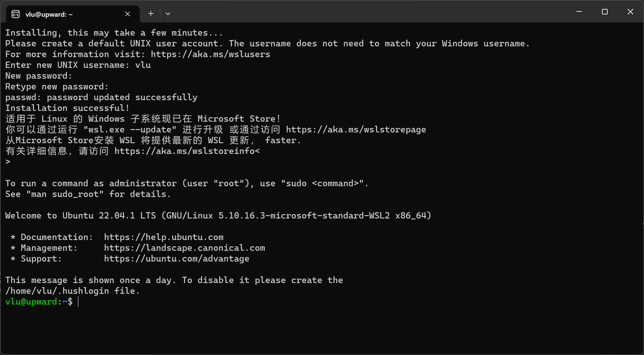Click the /home/vlu/.hushlogin file path text
The height and width of the screenshot is (355, 644).
click(x=57, y=291)
